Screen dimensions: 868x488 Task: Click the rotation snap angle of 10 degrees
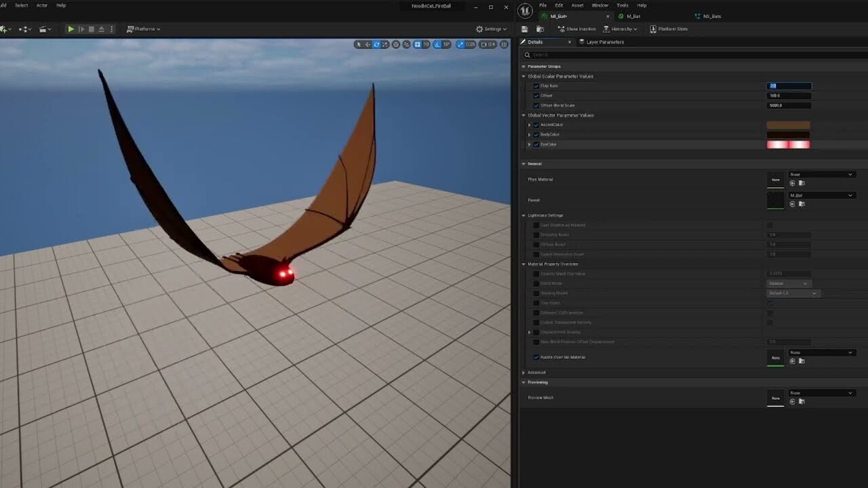click(x=445, y=44)
